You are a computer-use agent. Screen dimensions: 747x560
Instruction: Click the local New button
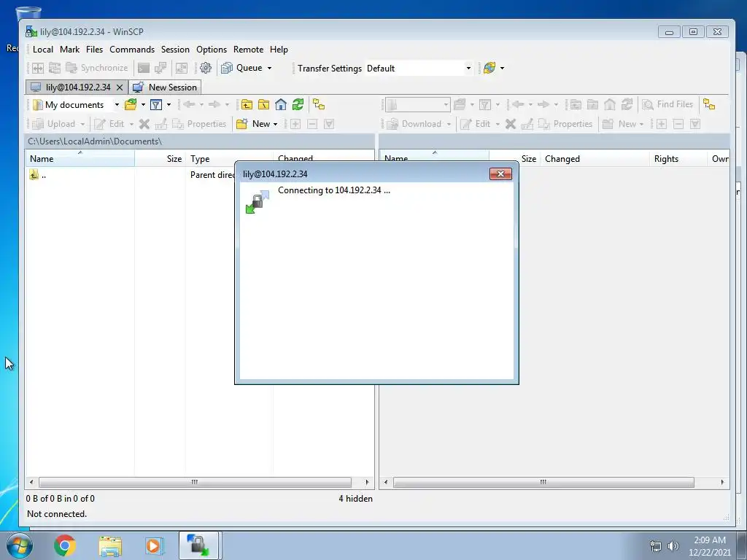pos(253,124)
